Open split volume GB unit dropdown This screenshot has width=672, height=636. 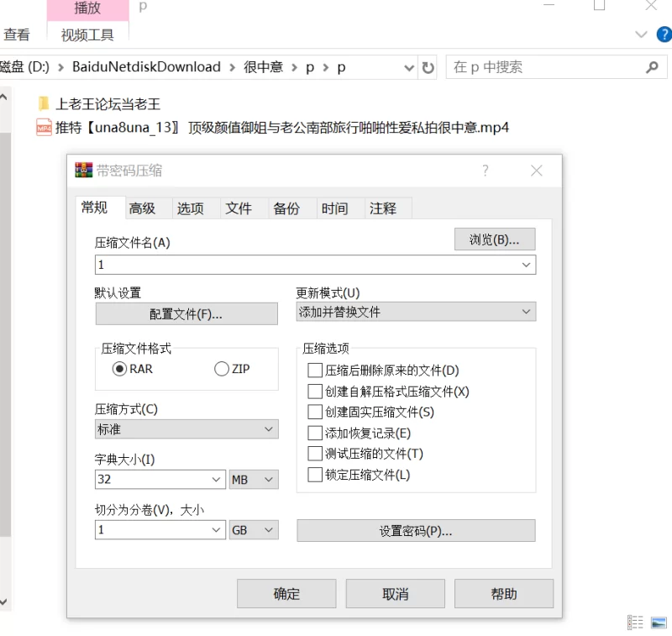pos(255,530)
